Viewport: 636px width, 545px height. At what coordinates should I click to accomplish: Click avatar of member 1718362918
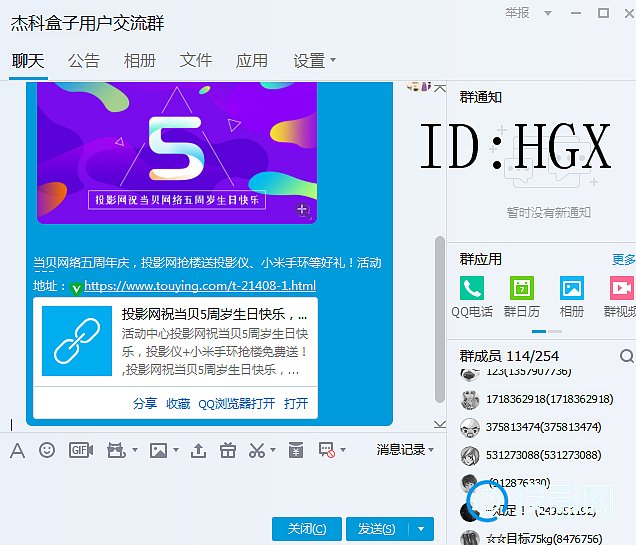[470, 399]
